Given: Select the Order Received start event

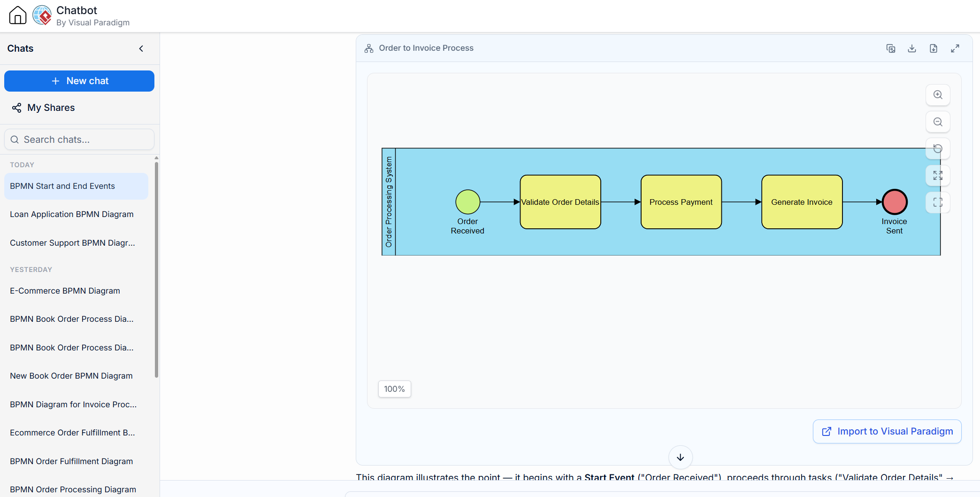Looking at the screenshot, I should click(468, 202).
